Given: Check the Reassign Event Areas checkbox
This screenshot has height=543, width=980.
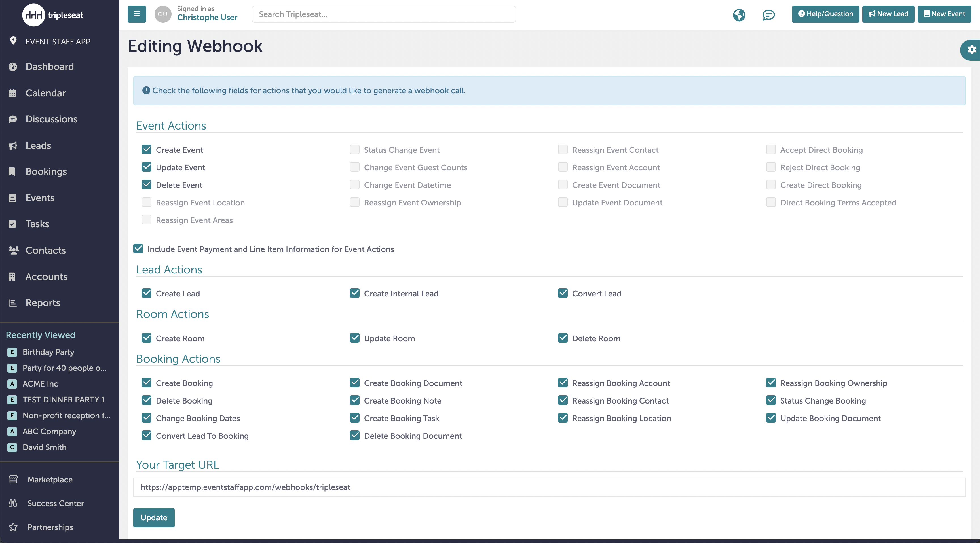Looking at the screenshot, I should click(147, 220).
